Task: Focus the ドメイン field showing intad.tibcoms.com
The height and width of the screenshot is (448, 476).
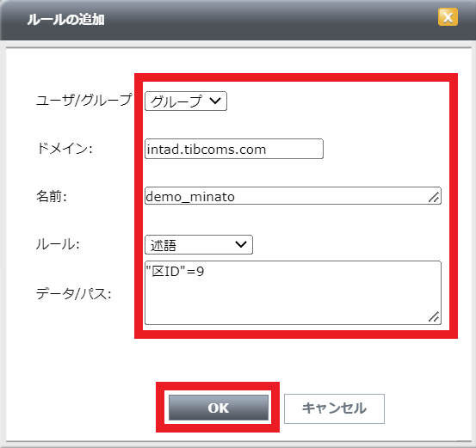Action: (234, 149)
